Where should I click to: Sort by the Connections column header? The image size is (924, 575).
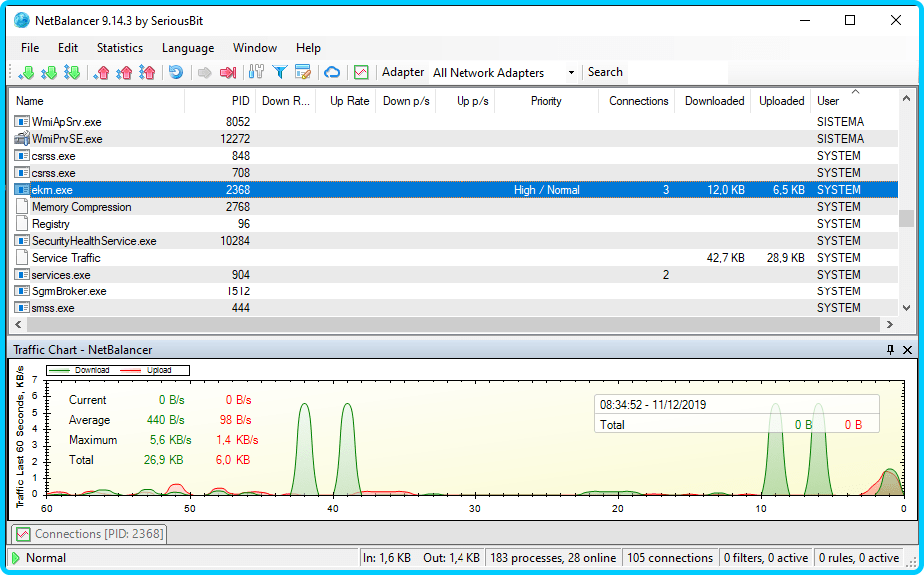coord(637,101)
